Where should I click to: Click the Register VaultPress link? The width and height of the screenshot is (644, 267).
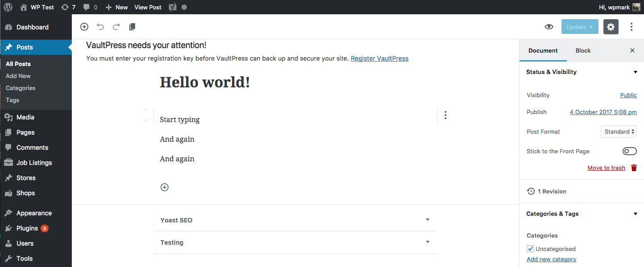pyautogui.click(x=380, y=58)
